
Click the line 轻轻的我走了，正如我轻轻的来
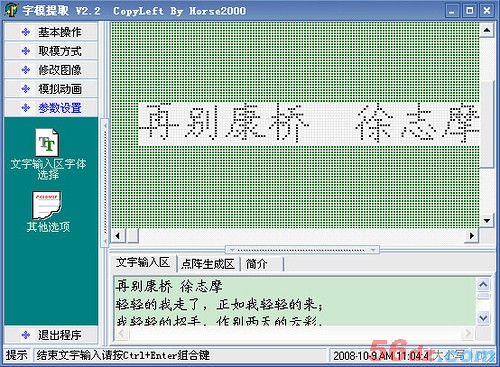point(219,304)
